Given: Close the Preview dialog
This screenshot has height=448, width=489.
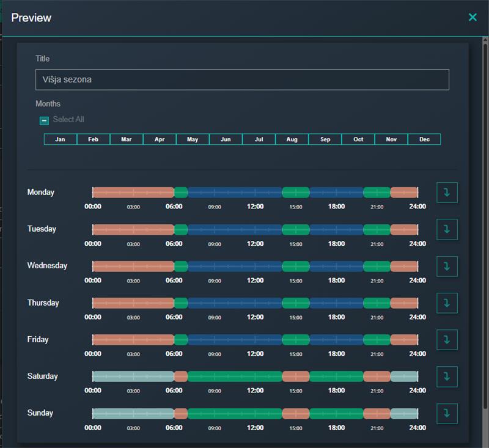Looking at the screenshot, I should (x=472, y=18).
